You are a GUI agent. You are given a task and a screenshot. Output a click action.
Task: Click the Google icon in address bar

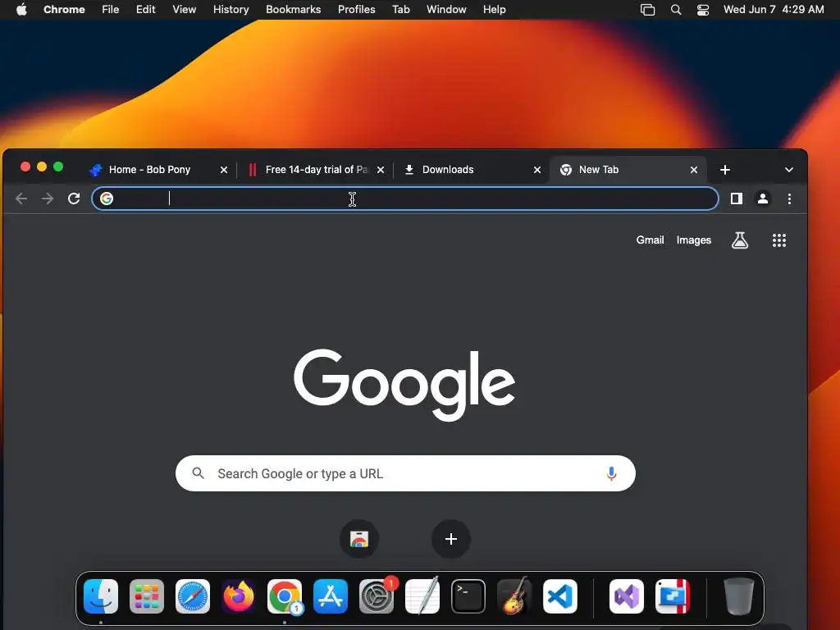click(x=107, y=199)
